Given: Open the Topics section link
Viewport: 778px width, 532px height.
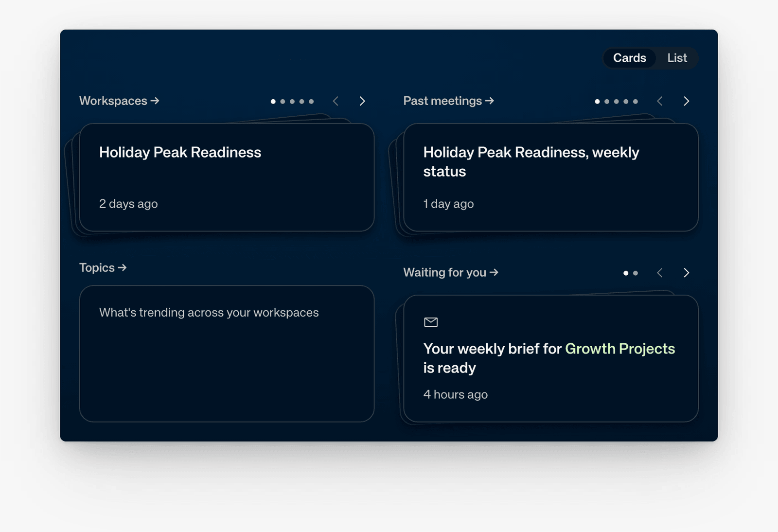Looking at the screenshot, I should (103, 267).
